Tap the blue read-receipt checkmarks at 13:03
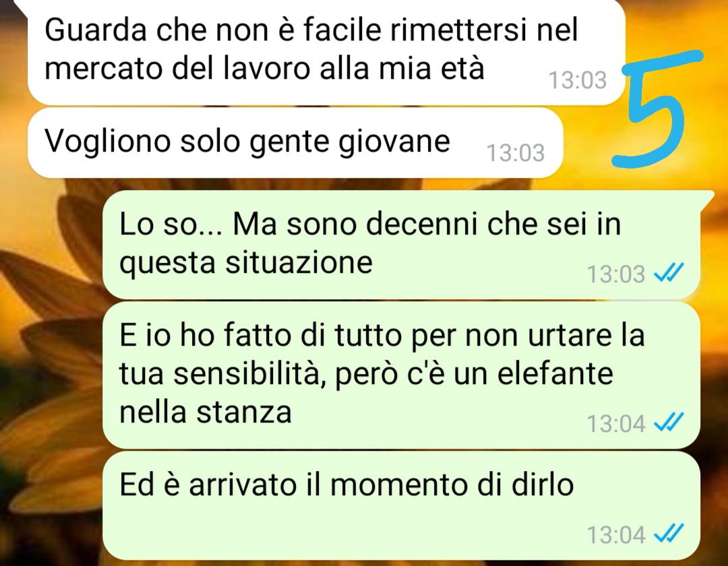The height and width of the screenshot is (566, 728). tap(669, 273)
